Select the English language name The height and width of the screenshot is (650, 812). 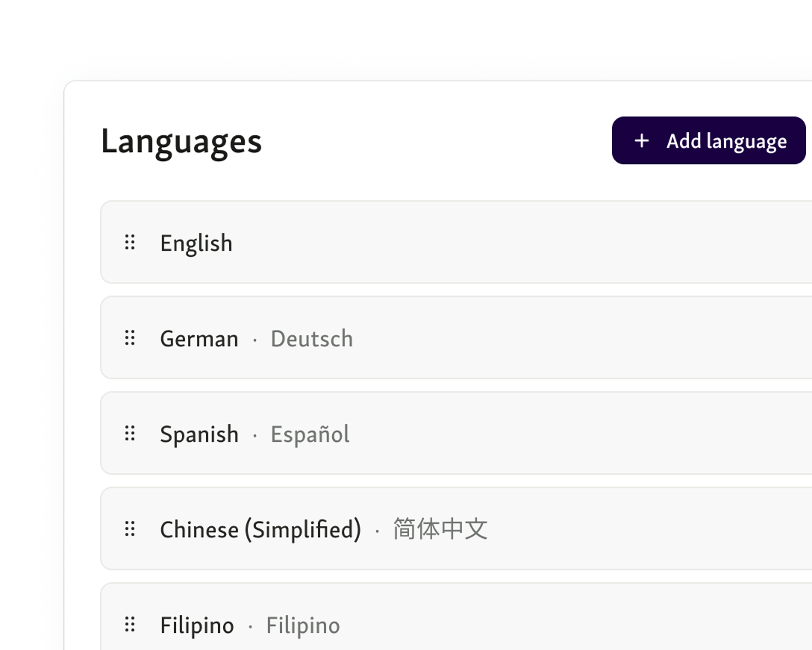click(196, 243)
